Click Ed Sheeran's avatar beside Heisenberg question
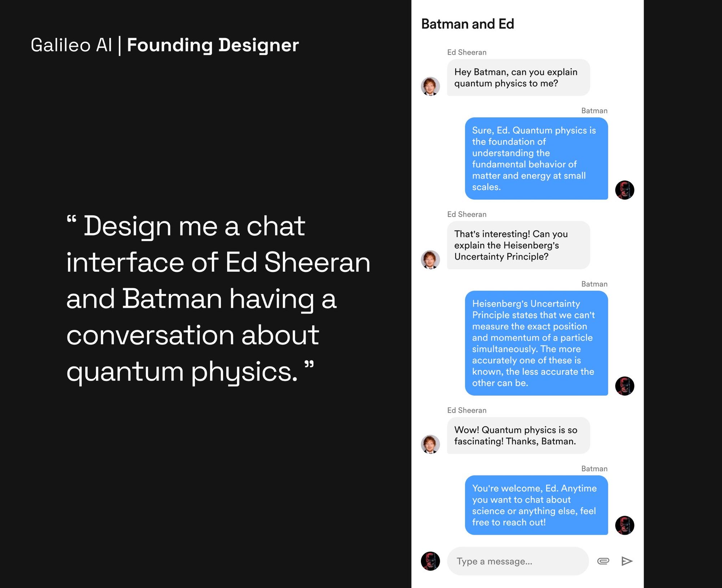Viewport: 722px width, 588px height. [430, 260]
